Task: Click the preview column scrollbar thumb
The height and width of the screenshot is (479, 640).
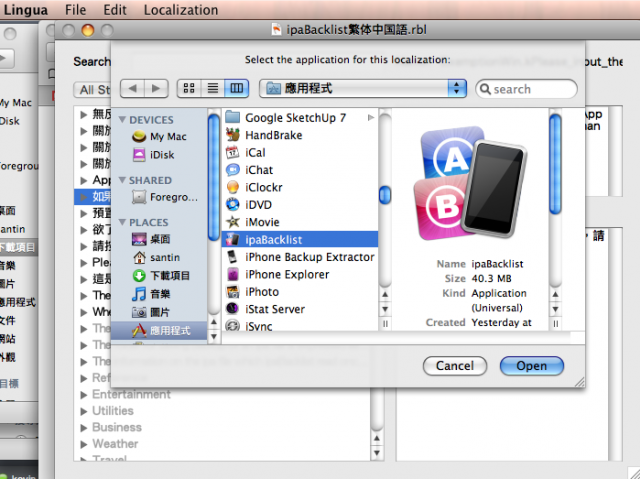Action: pyautogui.click(x=555, y=164)
